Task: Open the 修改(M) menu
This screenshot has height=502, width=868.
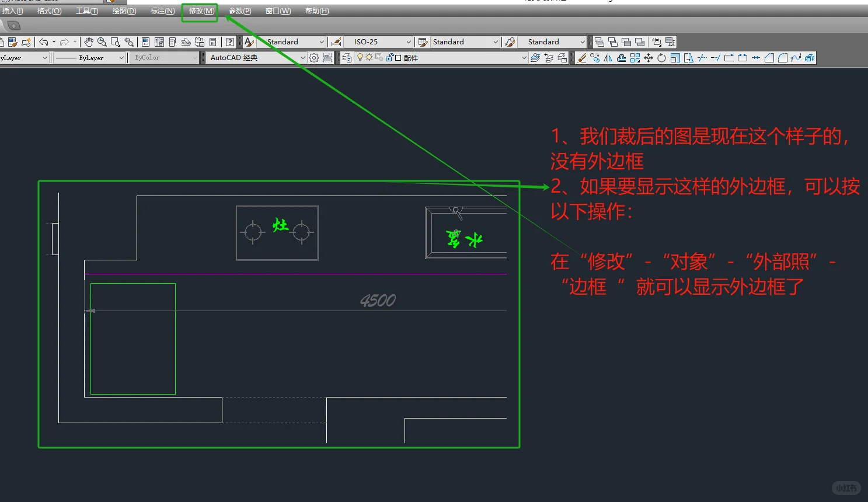Action: click(x=199, y=11)
